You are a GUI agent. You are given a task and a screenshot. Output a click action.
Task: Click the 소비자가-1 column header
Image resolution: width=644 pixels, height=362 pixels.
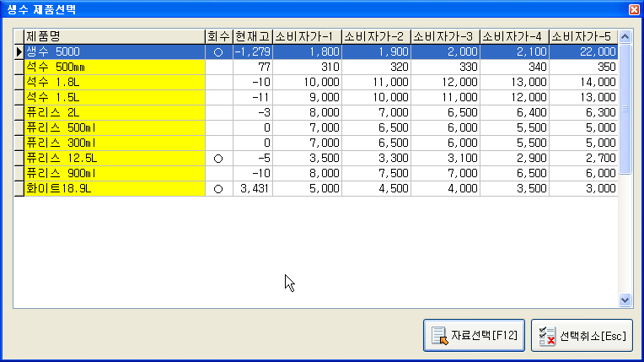307,36
